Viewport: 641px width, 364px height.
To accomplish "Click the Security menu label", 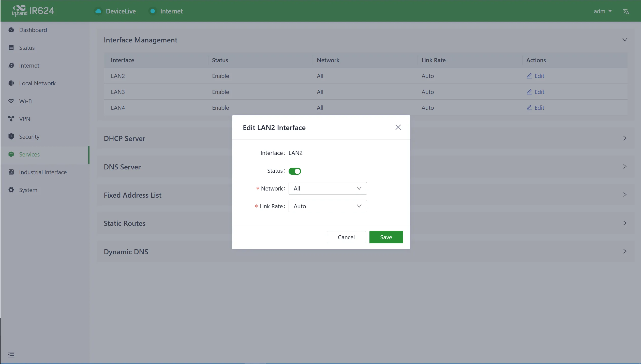I will [29, 137].
